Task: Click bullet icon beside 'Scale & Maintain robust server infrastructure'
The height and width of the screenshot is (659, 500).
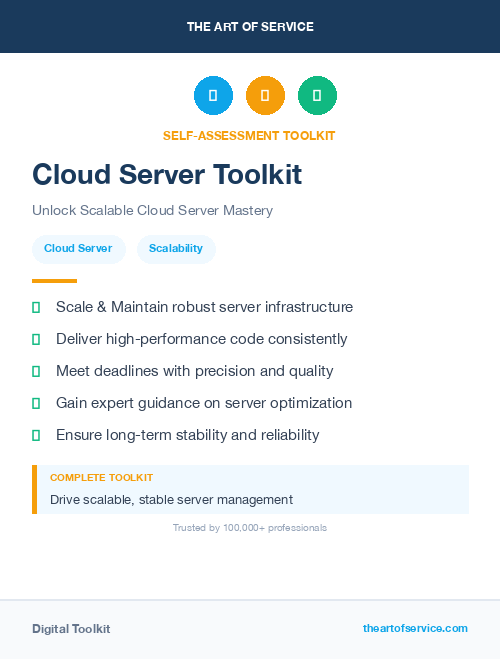Action: [x=36, y=307]
